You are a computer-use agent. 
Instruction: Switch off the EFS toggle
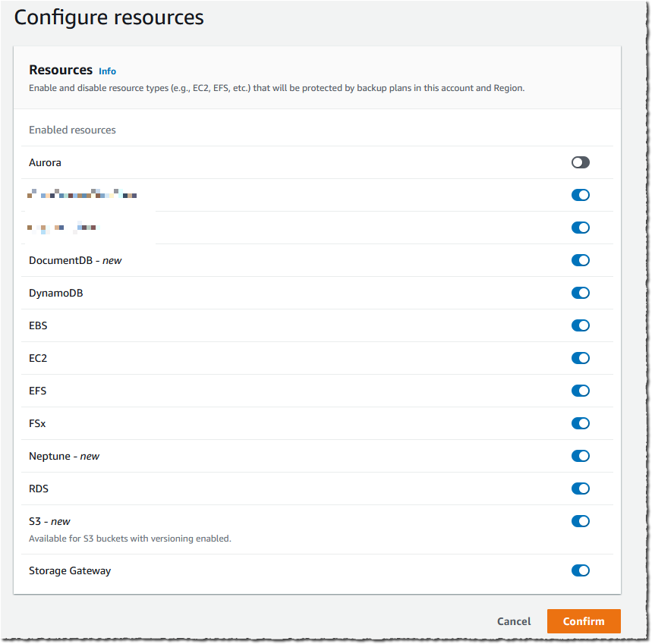click(580, 391)
